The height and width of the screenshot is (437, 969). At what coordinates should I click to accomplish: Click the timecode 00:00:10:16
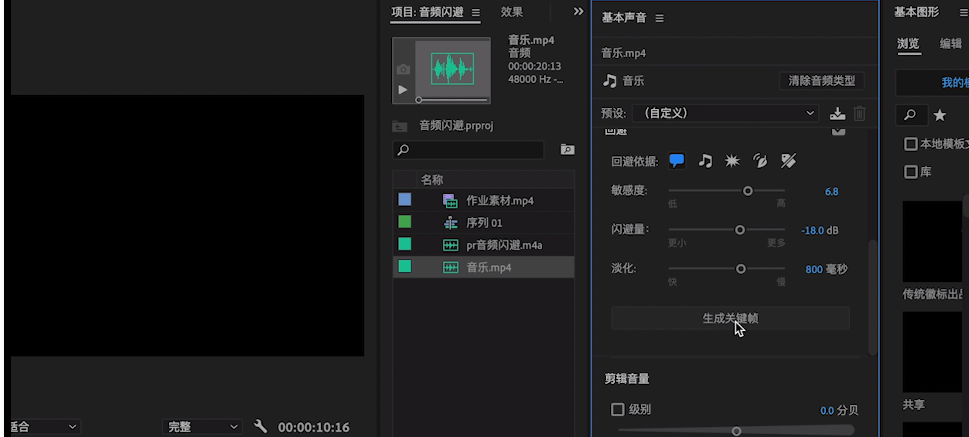tap(314, 427)
